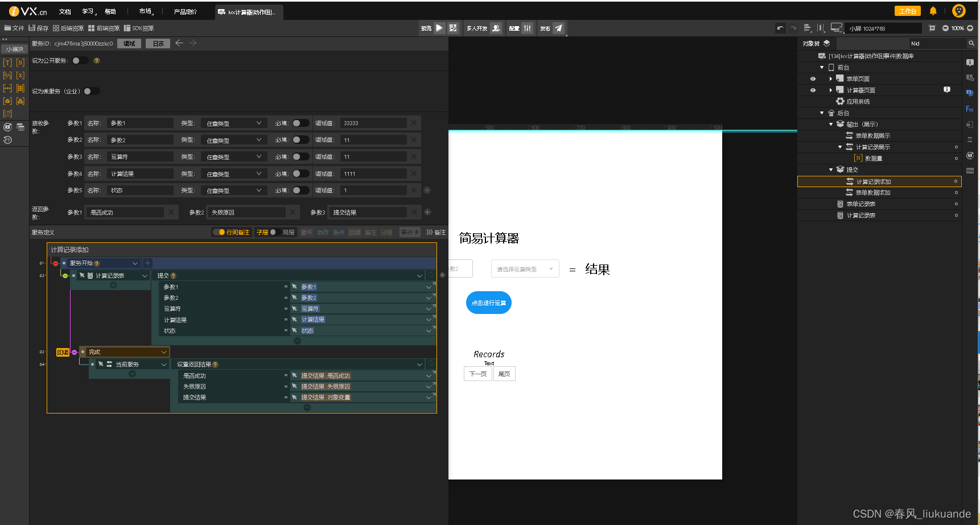The image size is (980, 525).
Task: Toggle the 设为微服务 (企业) switch
Action: (91, 91)
